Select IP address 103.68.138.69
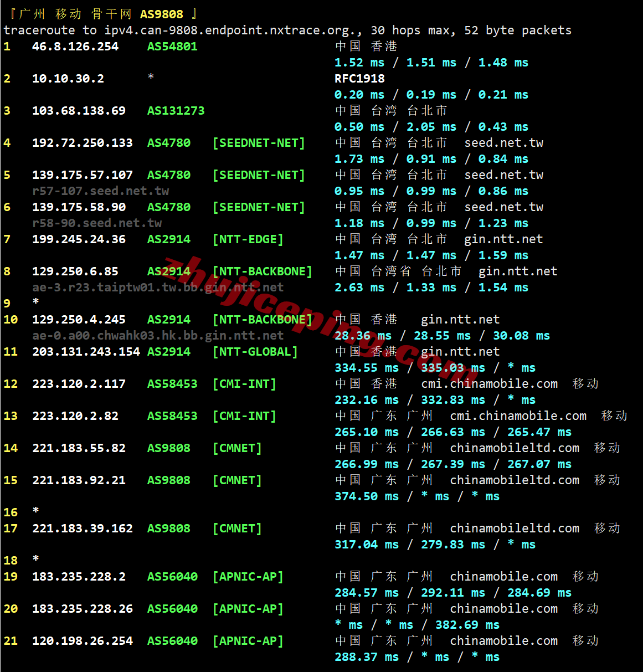The image size is (643, 672). click(79, 111)
